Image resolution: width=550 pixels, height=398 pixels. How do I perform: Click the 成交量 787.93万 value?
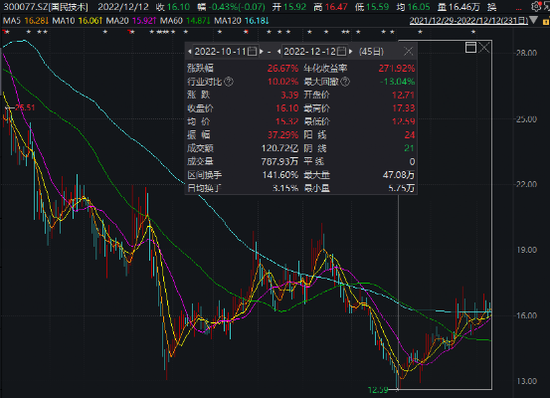280,161
